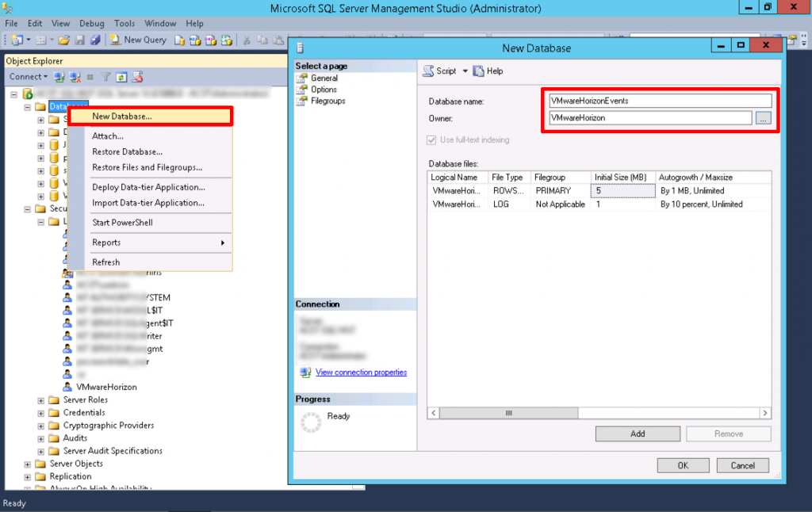The width and height of the screenshot is (812, 512).
Task: Open Help from the New Database dialog toolbar
Action: coord(490,71)
